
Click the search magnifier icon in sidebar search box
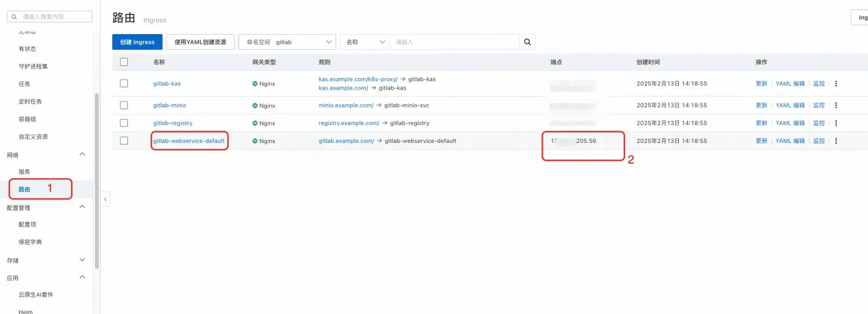15,17
